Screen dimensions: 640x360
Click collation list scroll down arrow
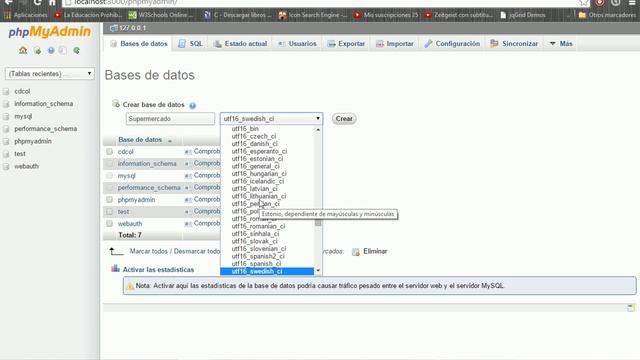point(318,271)
